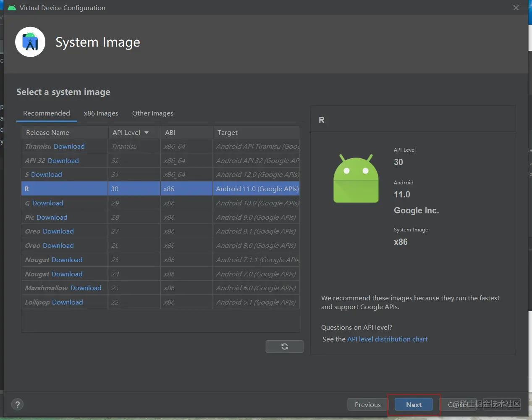Open the API level distribution chart link
The image size is (532, 420).
(387, 339)
